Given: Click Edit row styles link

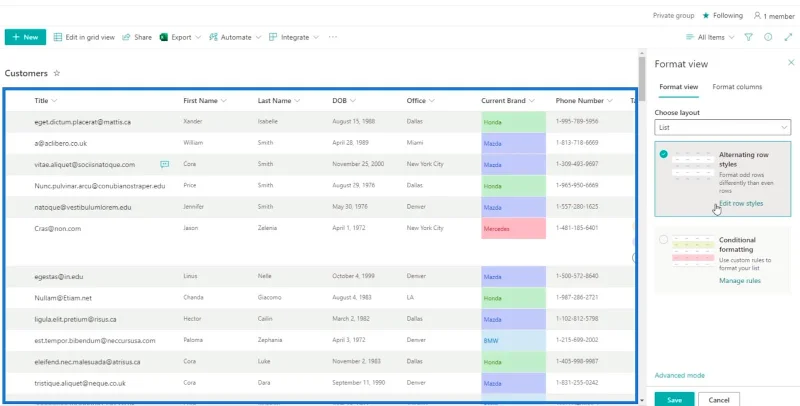Looking at the screenshot, I should (x=741, y=204).
